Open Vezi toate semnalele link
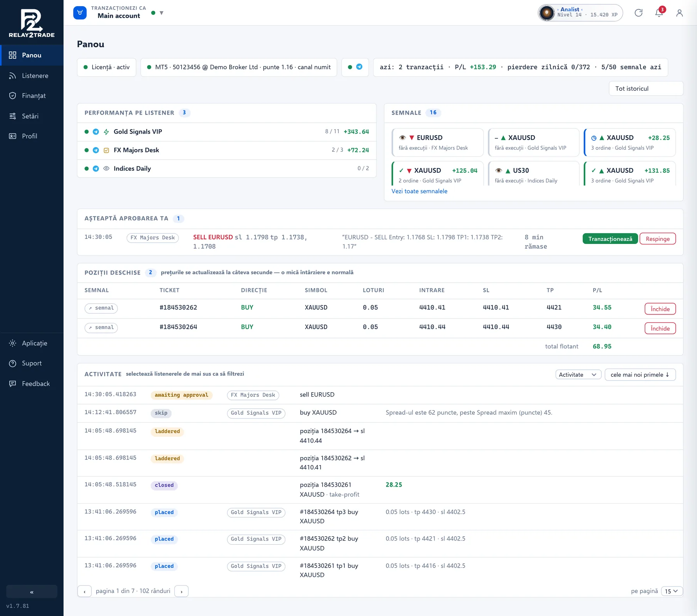 pos(419,191)
